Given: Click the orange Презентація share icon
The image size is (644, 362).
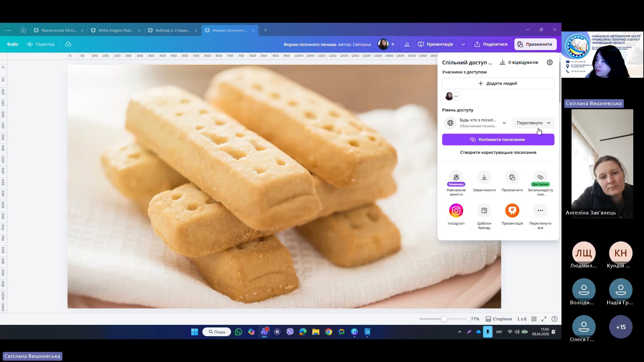Looking at the screenshot, I should tap(512, 210).
